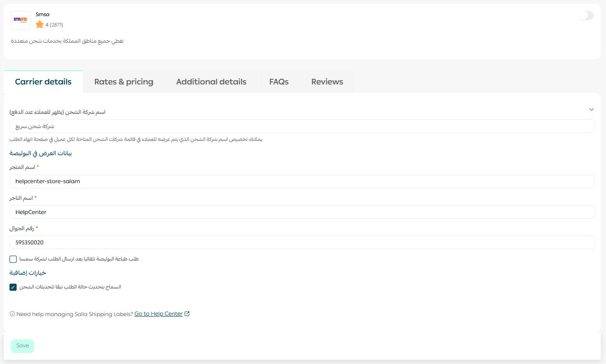Uncheck the order status update checkbox
The width and height of the screenshot is (606, 364).
coord(13,287)
